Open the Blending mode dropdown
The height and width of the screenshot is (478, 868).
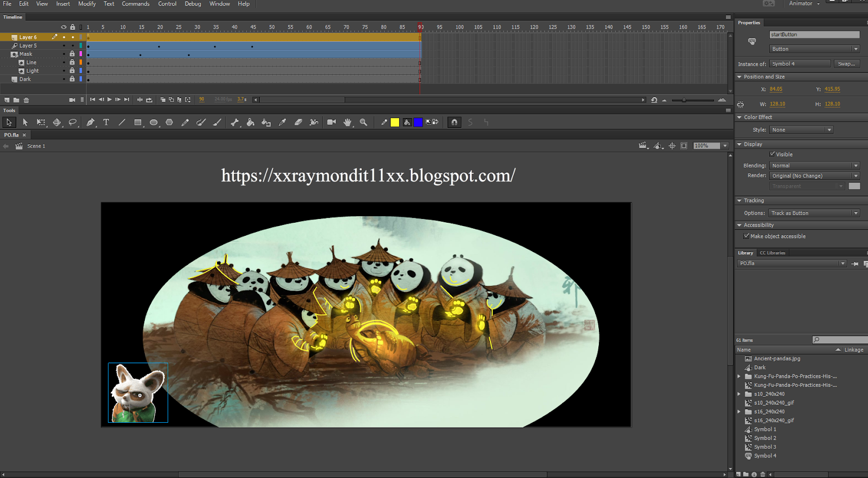(814, 166)
